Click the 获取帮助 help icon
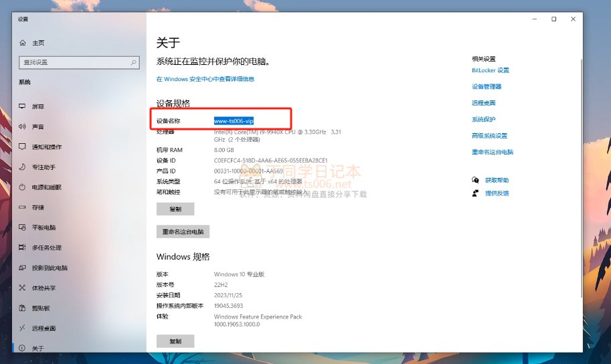The width and height of the screenshot is (611, 364). point(475,180)
